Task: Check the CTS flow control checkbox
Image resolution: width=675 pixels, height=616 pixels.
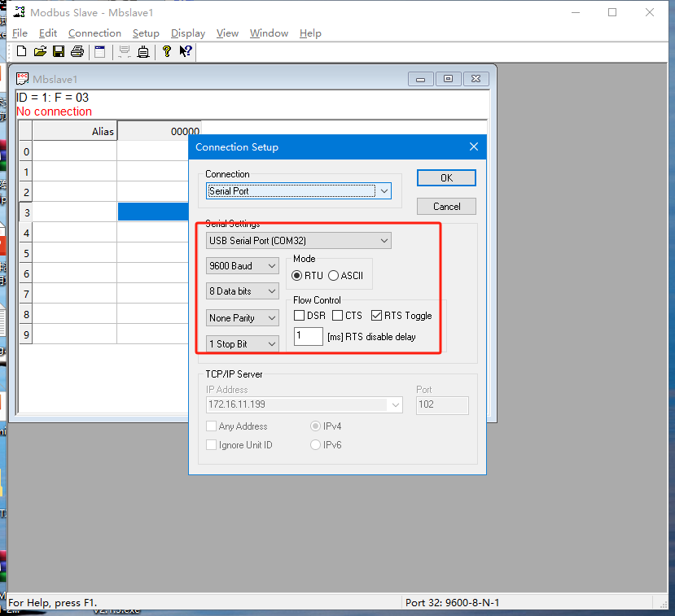Action: click(x=338, y=316)
